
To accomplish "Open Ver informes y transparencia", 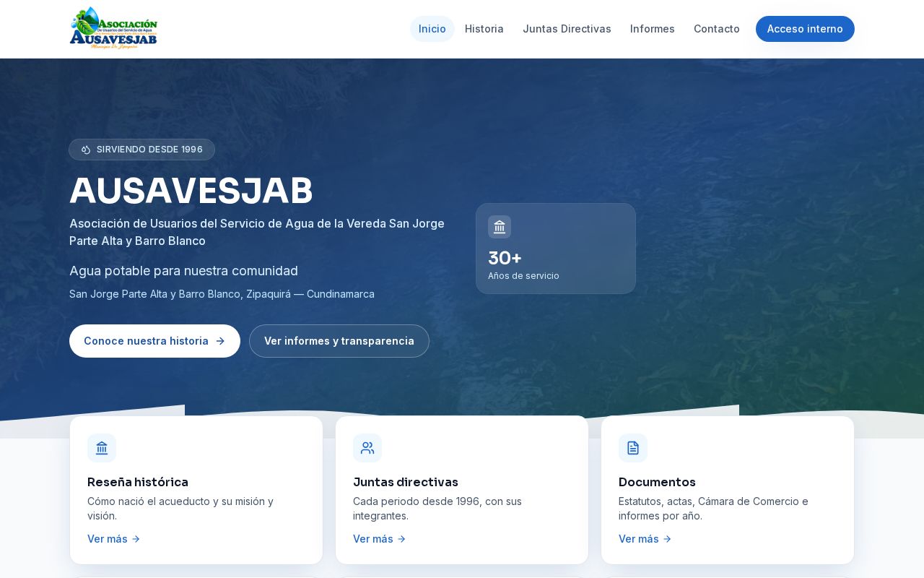I will pos(339,341).
